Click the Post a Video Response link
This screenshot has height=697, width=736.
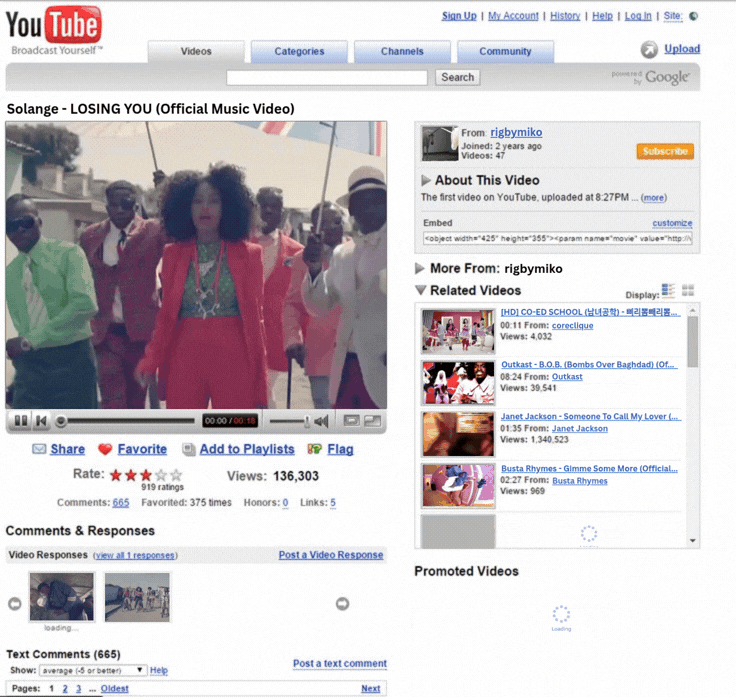coord(331,555)
